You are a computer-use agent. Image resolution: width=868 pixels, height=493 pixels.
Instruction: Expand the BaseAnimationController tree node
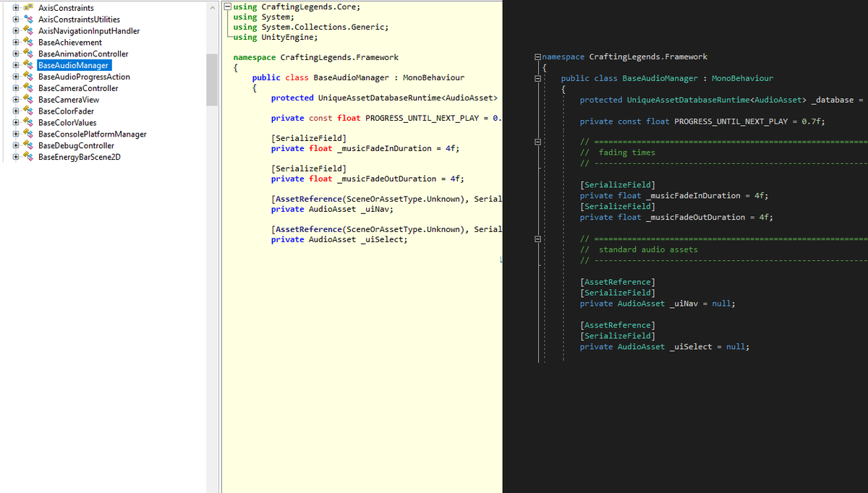click(16, 54)
